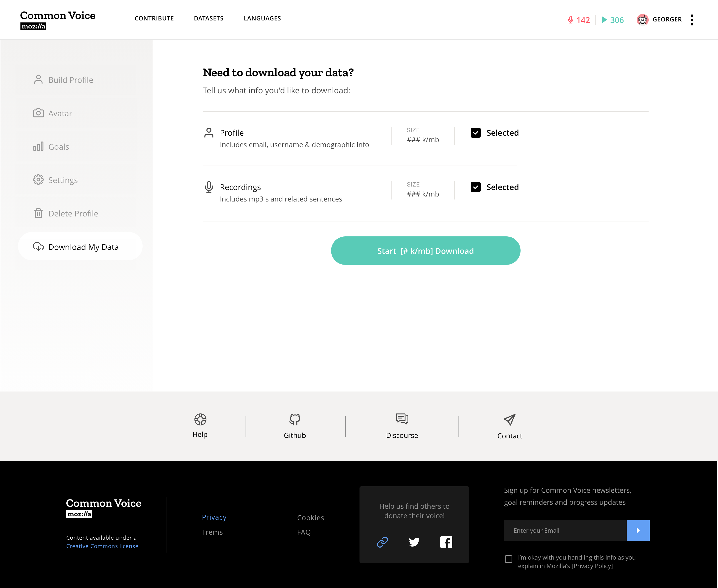
Task: Select the Avatar camera icon
Action: [x=38, y=113]
